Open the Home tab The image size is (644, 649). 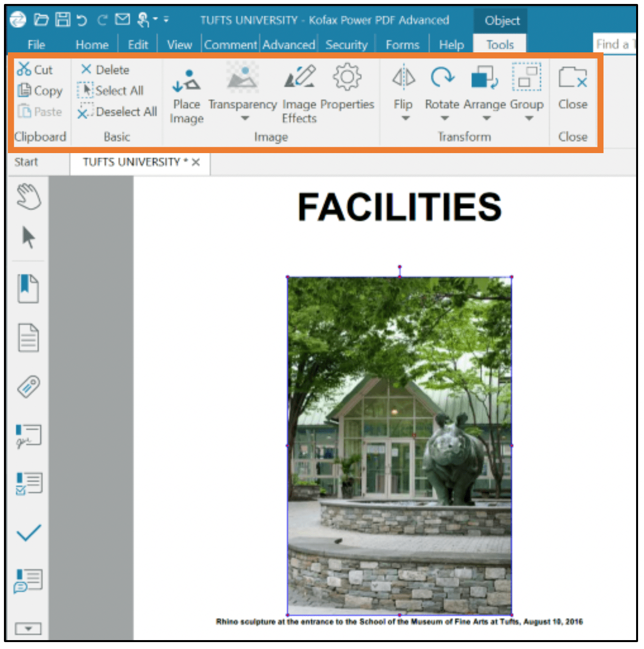92,44
